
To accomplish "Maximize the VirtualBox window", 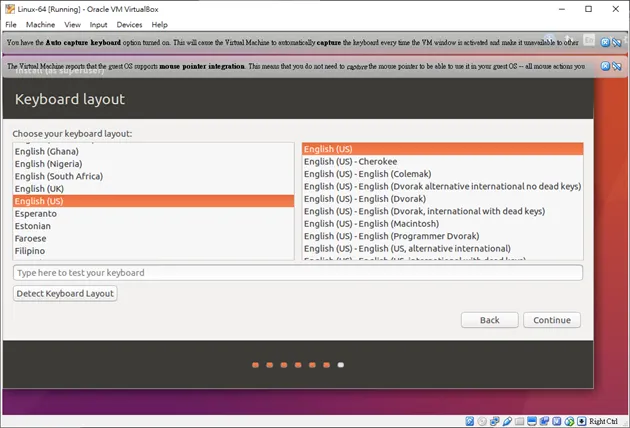I will (588, 9).
